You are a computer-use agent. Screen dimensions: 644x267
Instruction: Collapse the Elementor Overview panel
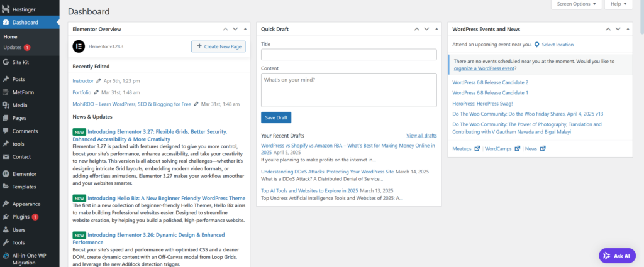click(x=245, y=29)
